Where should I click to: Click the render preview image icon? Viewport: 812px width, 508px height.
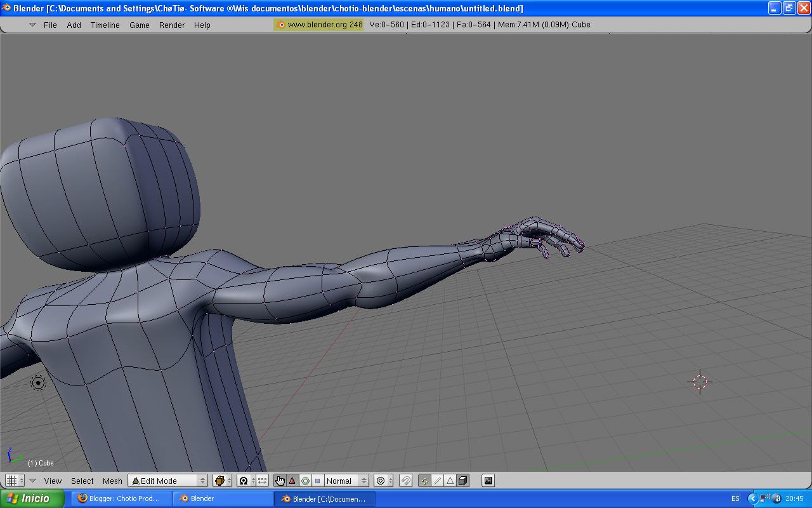(x=488, y=481)
